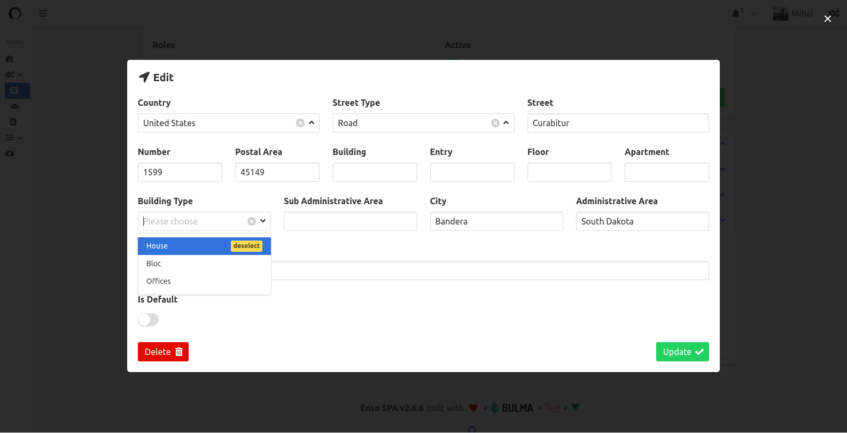Viewport: 847px width, 433px height.
Task: Focus the Apartment input field
Action: tap(667, 172)
